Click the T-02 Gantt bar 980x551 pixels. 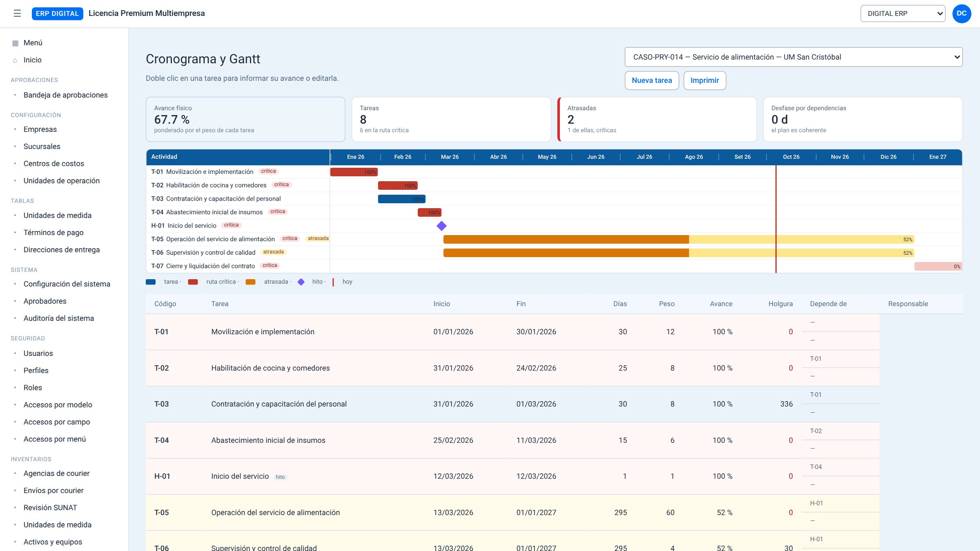(x=398, y=186)
